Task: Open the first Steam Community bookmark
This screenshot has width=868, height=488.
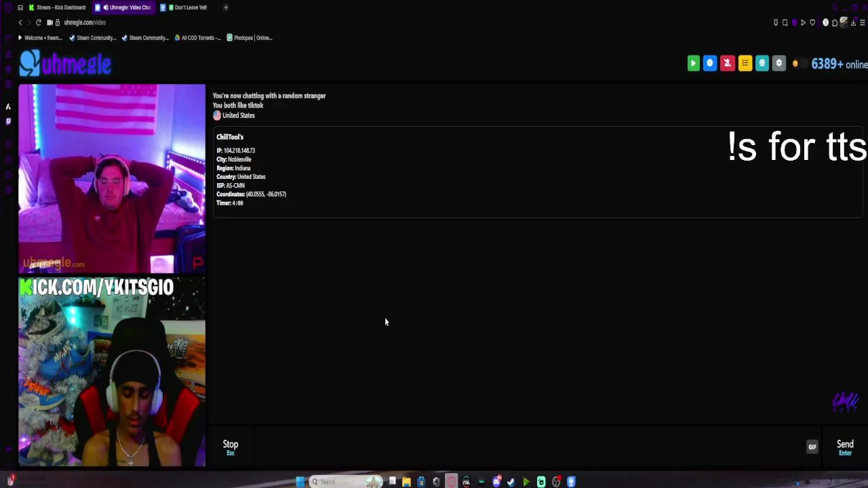Action: (93, 38)
